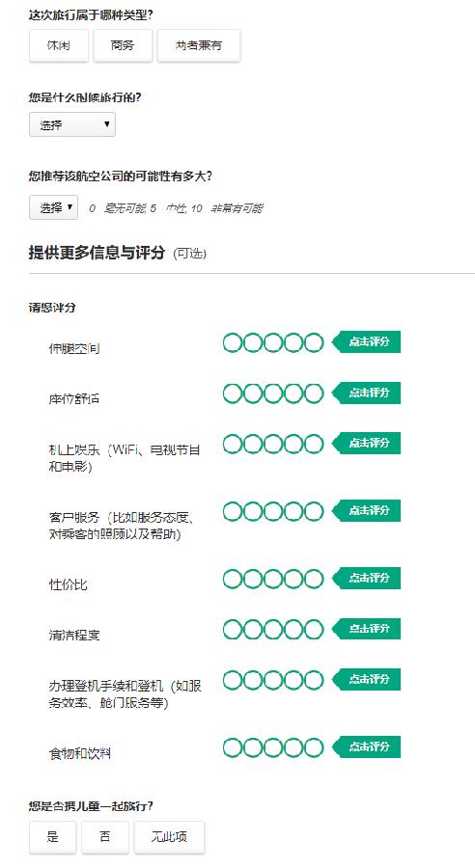Viewport: 475px width, 868px height.
Task: Select 是 for traveling with children
Action: pos(53,836)
